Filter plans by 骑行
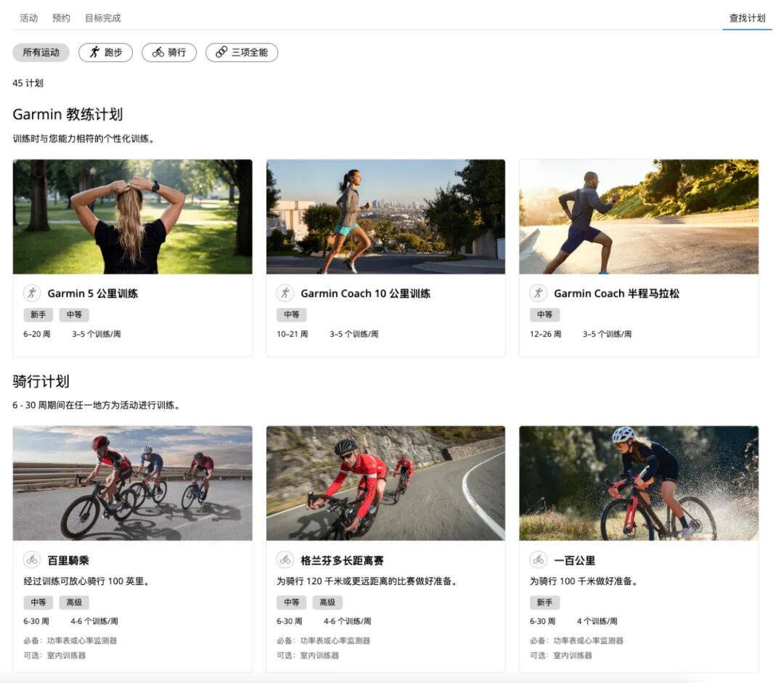784x683 pixels. tap(169, 52)
